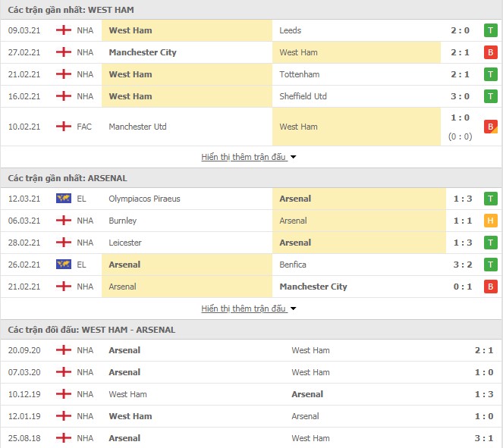
Task: Open the 10.12.19 West Ham vs Arsenal 1:3 result
Action: click(x=252, y=394)
